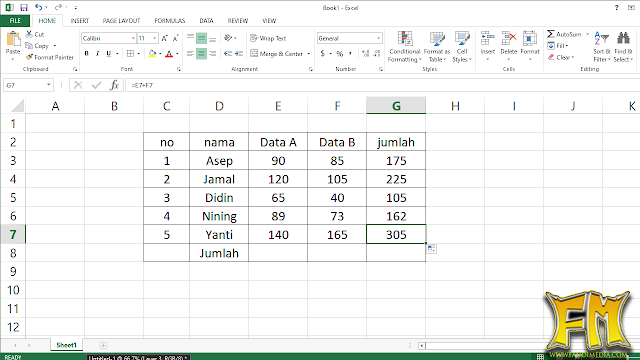Click into the formula bar showing =E7+F7
The width and height of the screenshot is (640, 360).
(x=382, y=85)
